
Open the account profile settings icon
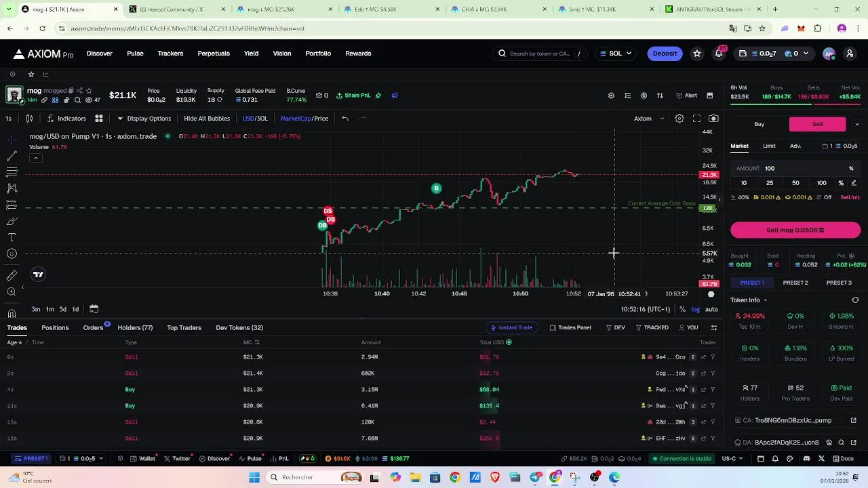[x=850, y=54]
